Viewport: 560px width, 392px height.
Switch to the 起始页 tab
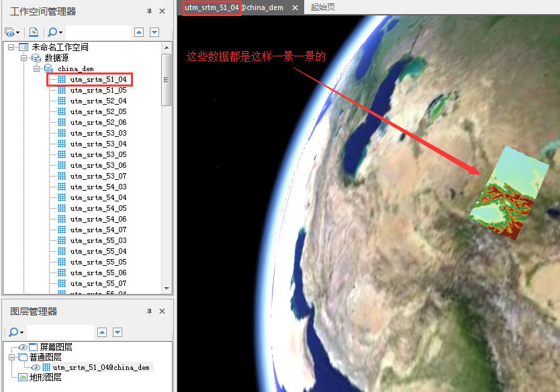(323, 7)
